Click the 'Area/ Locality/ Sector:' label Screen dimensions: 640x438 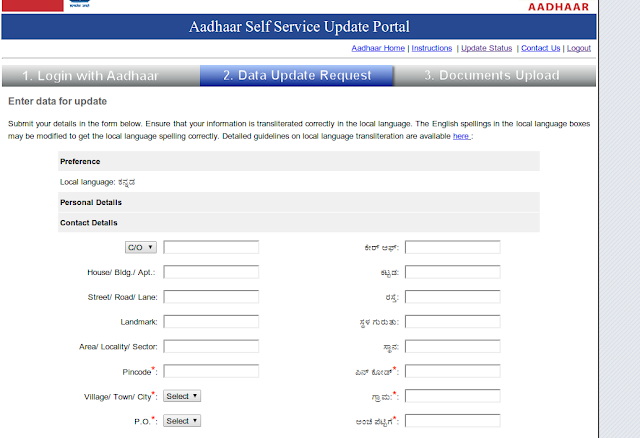click(118, 347)
